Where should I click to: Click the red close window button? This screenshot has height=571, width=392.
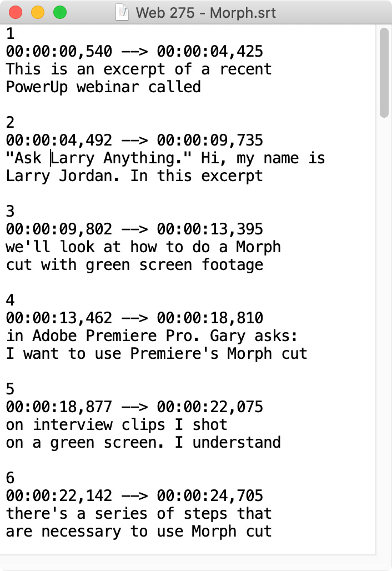[16, 12]
